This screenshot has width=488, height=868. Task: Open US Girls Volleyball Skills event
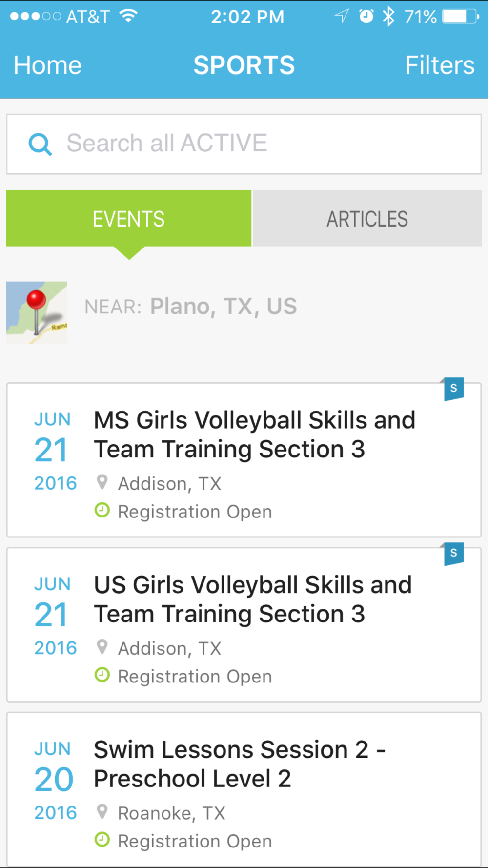point(244,625)
